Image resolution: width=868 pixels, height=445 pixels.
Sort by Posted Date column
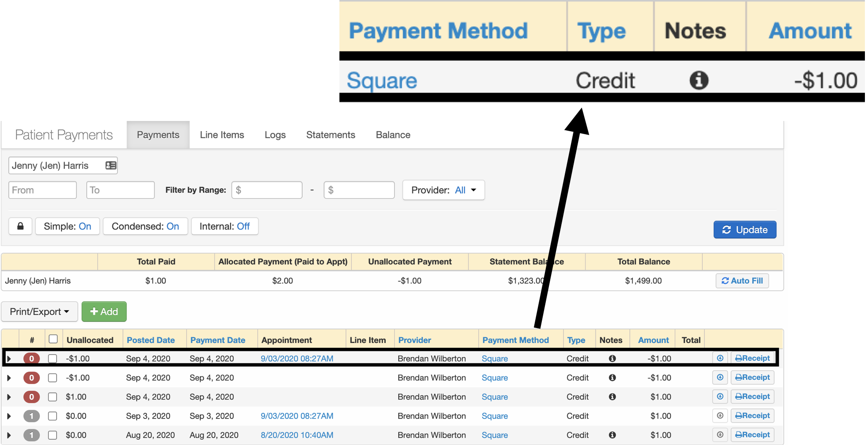[x=151, y=340]
